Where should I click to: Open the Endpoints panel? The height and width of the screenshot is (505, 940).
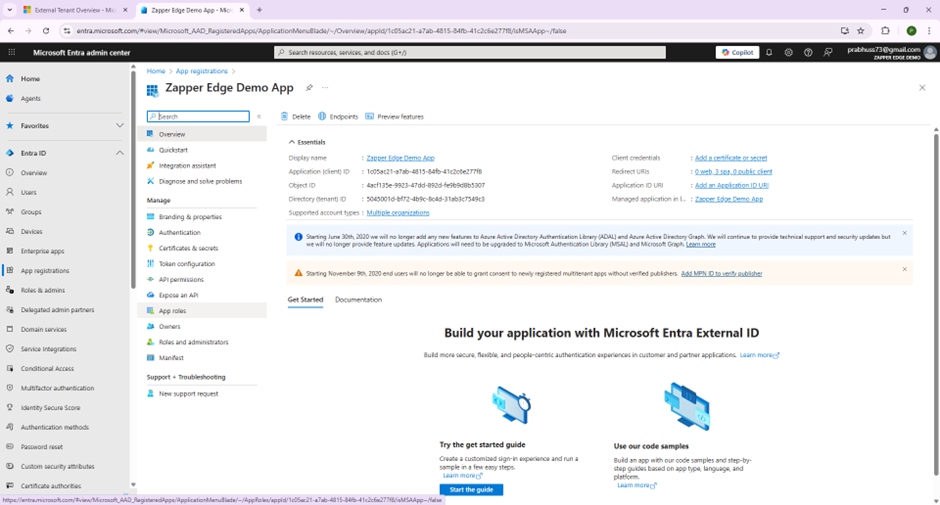click(338, 116)
